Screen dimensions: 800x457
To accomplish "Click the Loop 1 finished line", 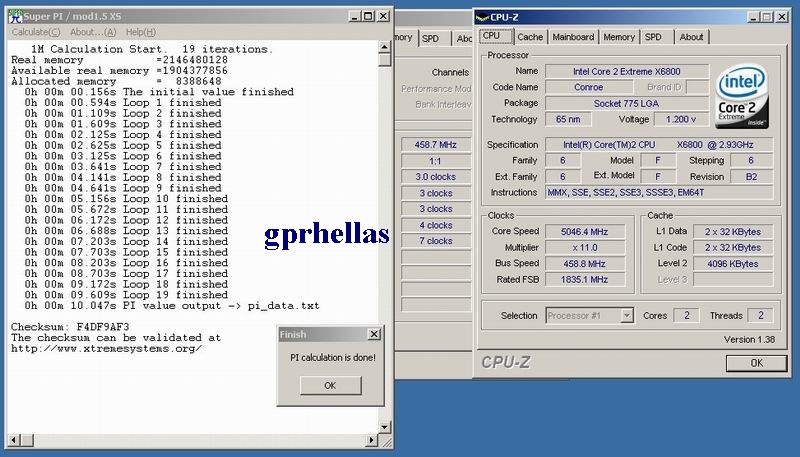I will [x=123, y=103].
